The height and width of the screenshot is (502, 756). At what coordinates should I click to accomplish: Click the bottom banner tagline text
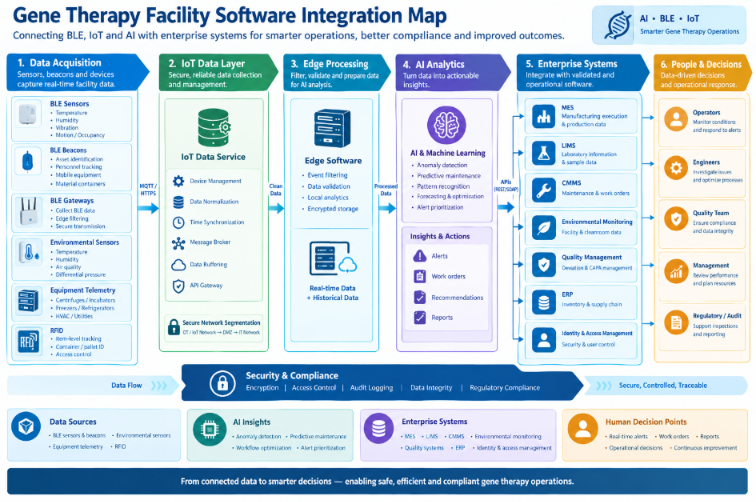(378, 481)
